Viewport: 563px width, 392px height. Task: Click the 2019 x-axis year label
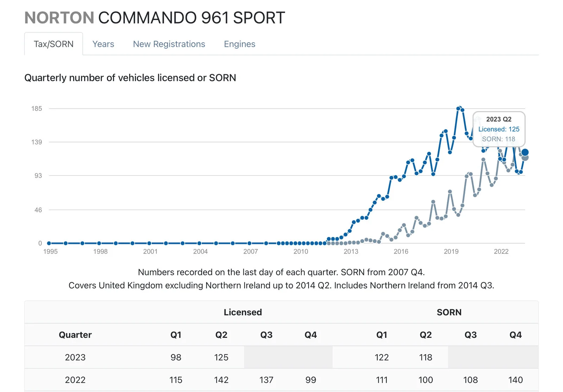pos(451,252)
